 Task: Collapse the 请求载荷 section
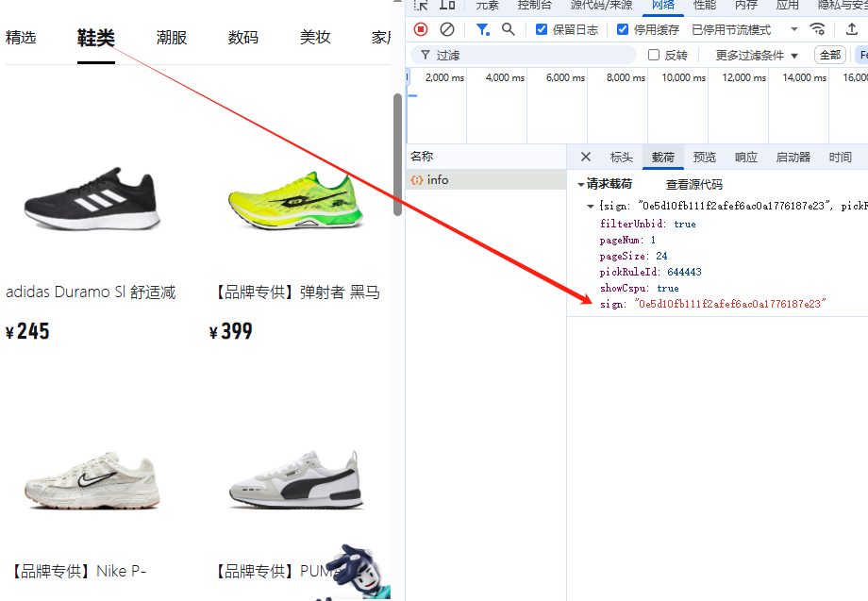point(580,184)
